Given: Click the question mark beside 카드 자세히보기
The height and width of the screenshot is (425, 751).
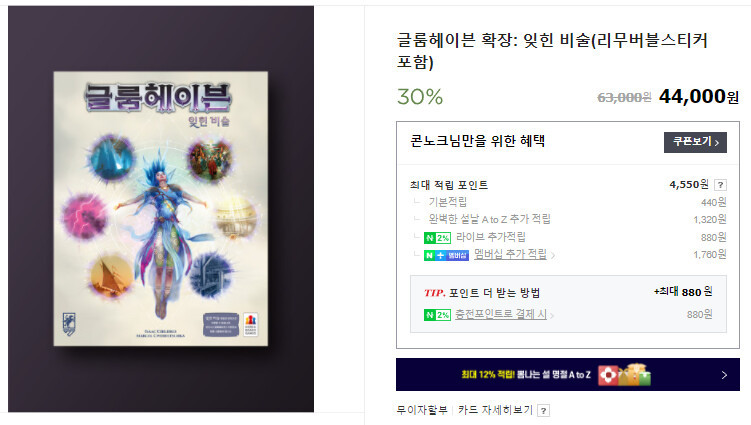Looking at the screenshot, I should (543, 411).
